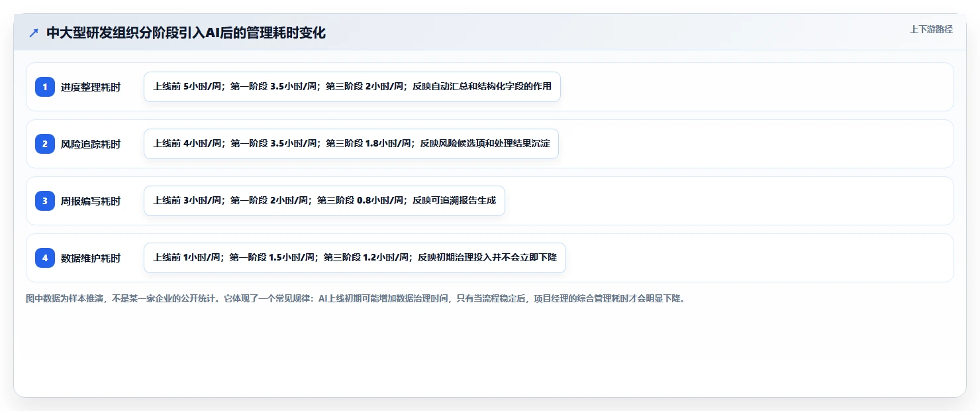Click the 风险追踪耗时 label
Image resolution: width=980 pixels, height=411 pixels.
click(91, 144)
